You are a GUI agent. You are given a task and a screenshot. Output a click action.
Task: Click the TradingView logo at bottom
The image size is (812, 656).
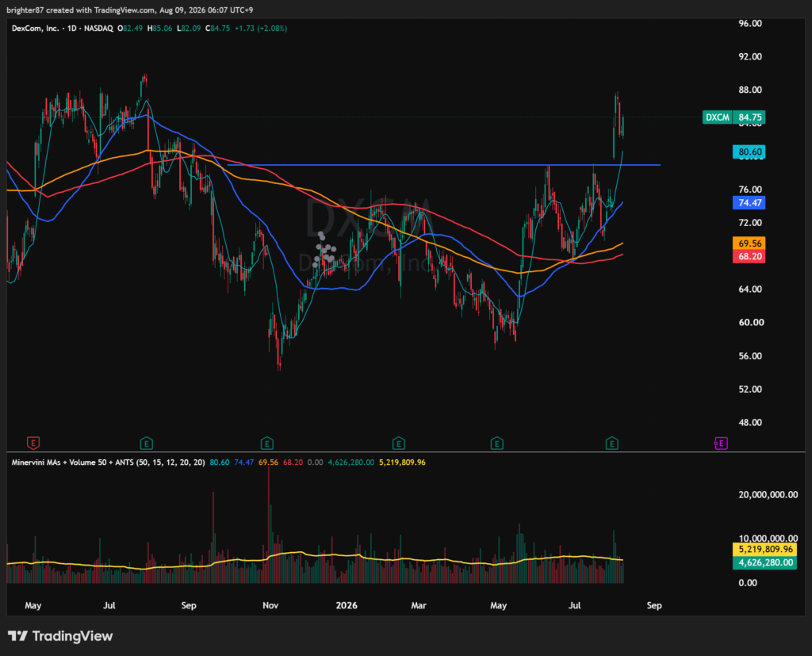(x=60, y=636)
